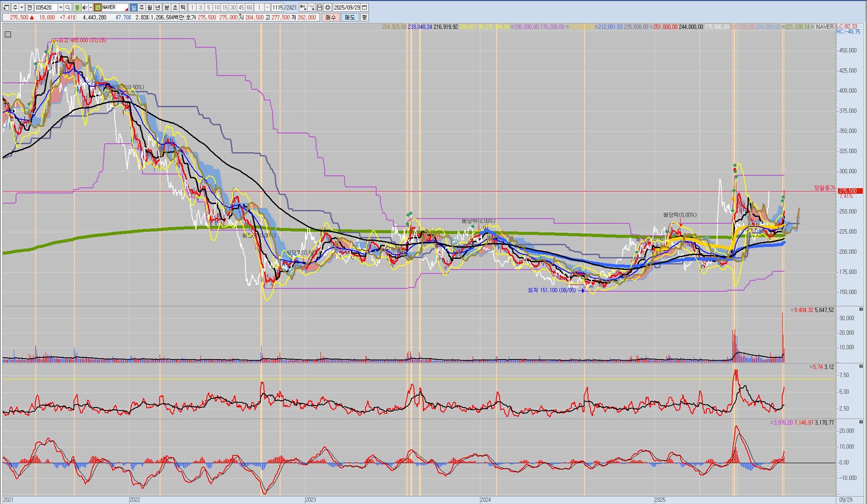Open the dropdown next to speaker icon
Viewport: 867px width, 504px height.
click(91, 8)
